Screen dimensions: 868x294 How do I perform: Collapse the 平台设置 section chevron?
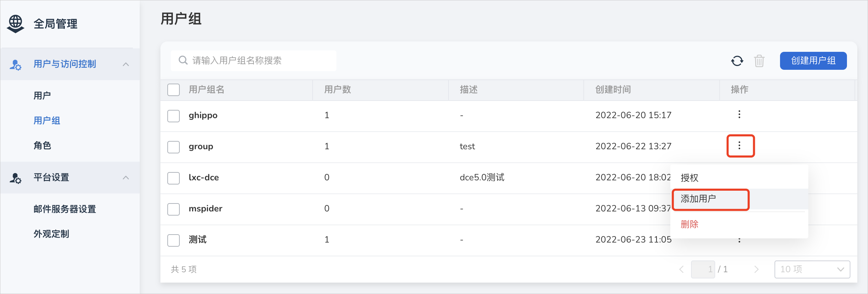click(x=126, y=178)
